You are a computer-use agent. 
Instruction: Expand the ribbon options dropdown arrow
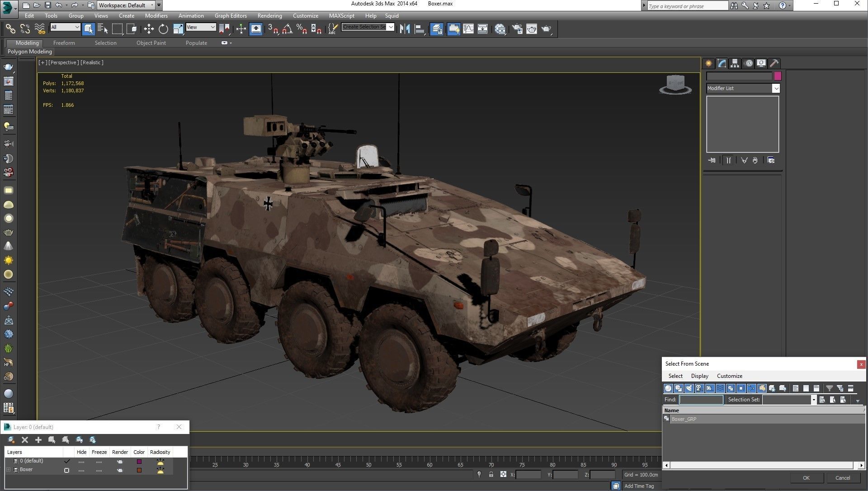[x=231, y=43]
